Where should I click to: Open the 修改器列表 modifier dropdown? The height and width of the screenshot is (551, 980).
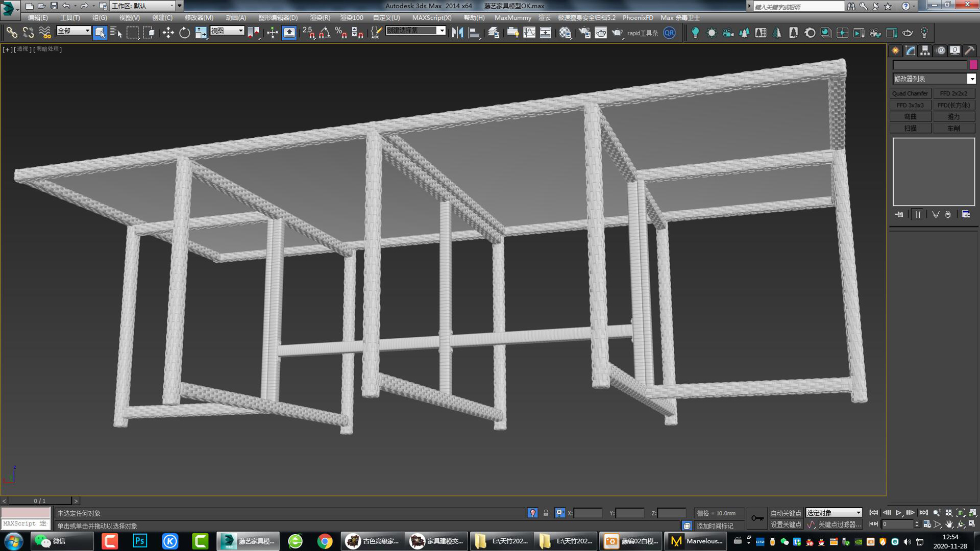[x=972, y=79]
